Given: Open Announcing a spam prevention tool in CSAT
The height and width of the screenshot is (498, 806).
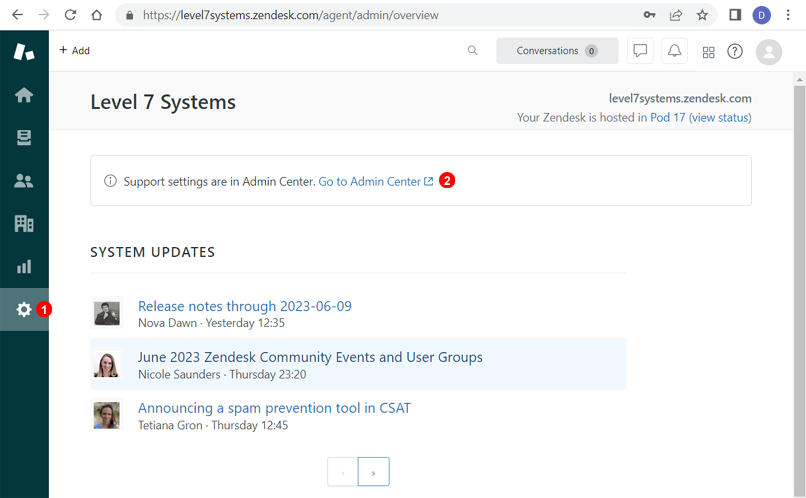Looking at the screenshot, I should point(274,408).
